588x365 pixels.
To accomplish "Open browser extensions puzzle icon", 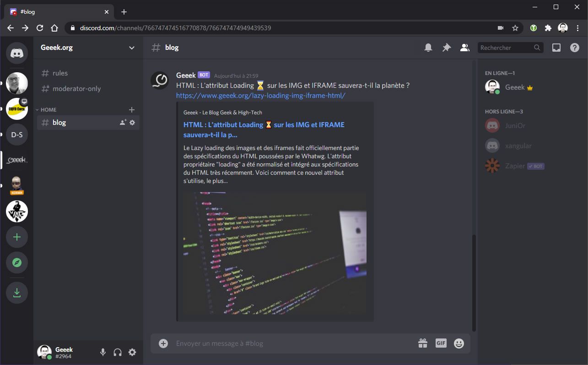I will coord(548,28).
